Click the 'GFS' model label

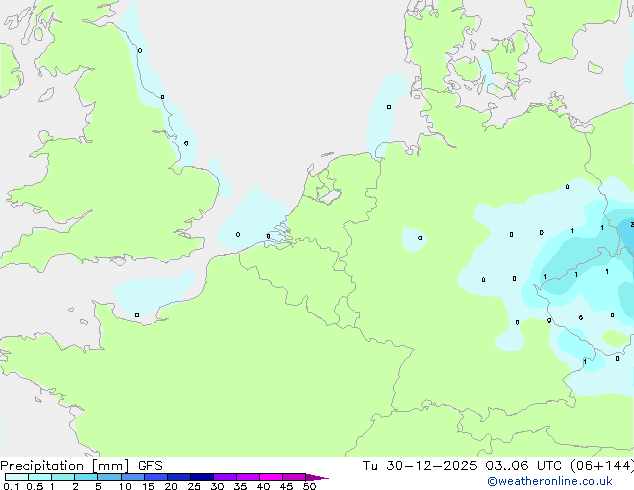(x=150, y=466)
